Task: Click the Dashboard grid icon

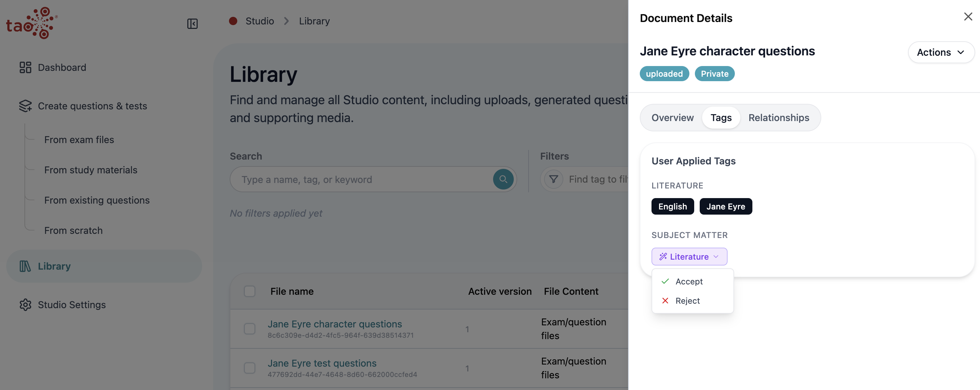Action: [x=25, y=67]
